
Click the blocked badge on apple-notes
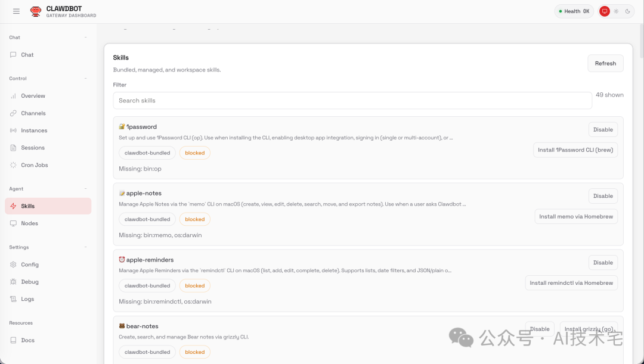[x=194, y=219]
